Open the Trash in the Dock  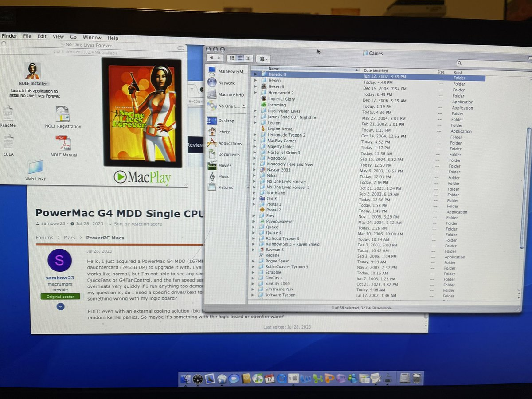coord(416,379)
